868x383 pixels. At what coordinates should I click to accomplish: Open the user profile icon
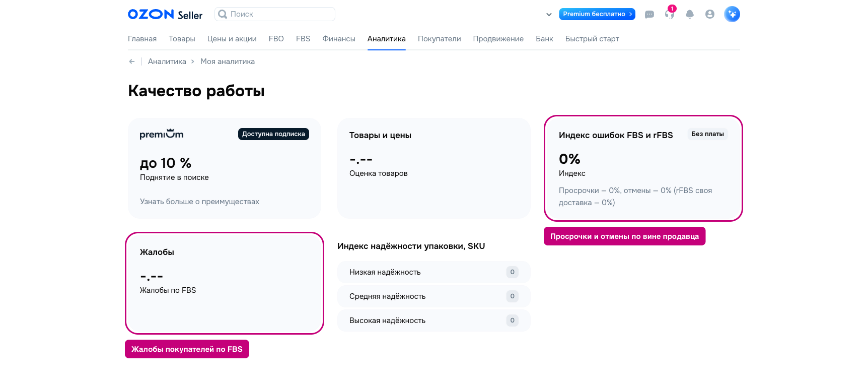point(710,14)
